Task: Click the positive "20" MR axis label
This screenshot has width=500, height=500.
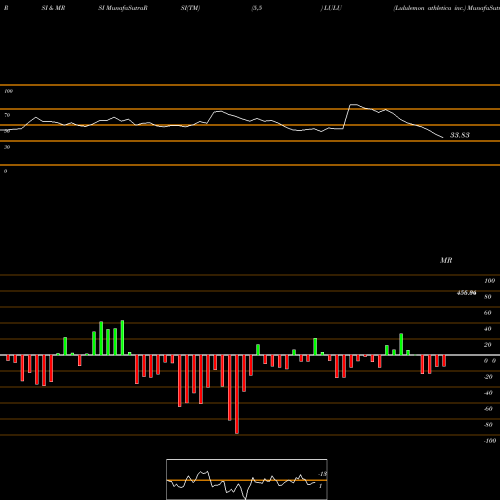Action: [x=488, y=345]
